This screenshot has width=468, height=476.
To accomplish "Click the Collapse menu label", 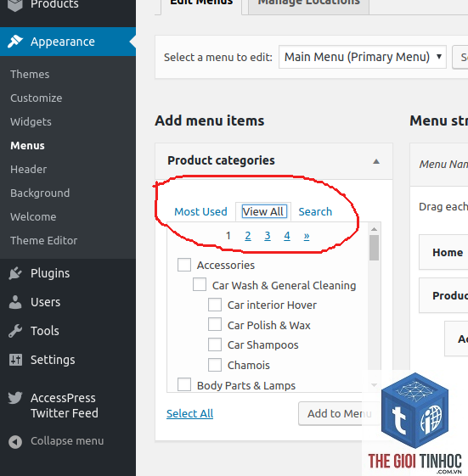I will [x=67, y=441].
